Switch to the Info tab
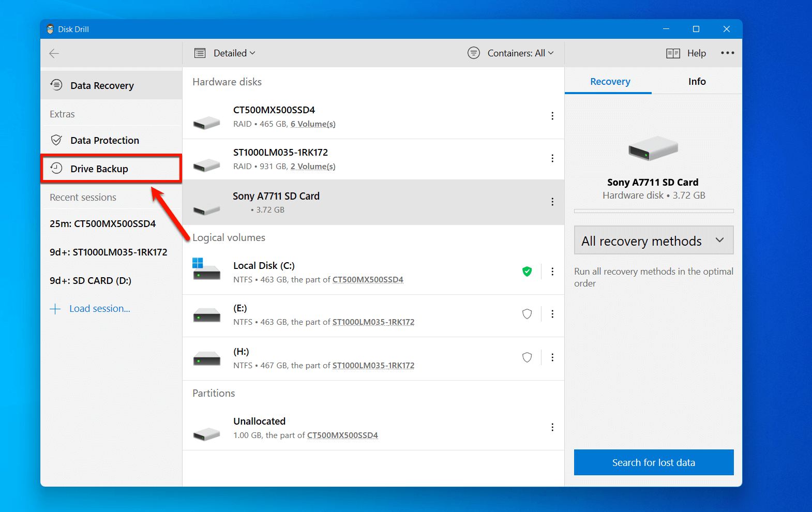The image size is (812, 512). click(x=697, y=82)
